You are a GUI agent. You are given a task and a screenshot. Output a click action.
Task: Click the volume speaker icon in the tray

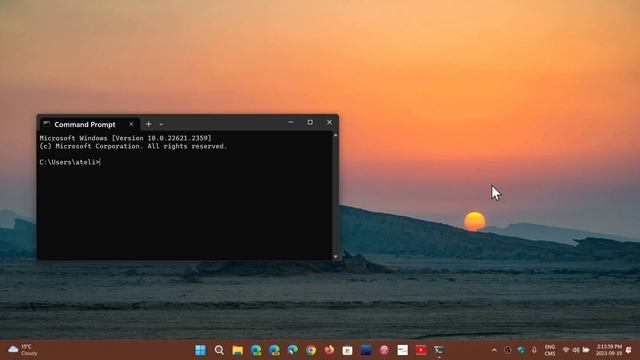point(576,350)
